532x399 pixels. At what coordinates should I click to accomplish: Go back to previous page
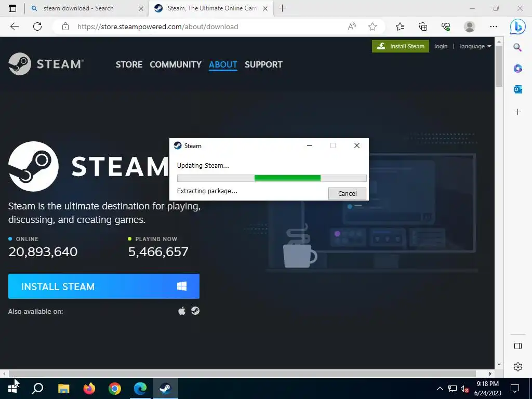coord(14,26)
